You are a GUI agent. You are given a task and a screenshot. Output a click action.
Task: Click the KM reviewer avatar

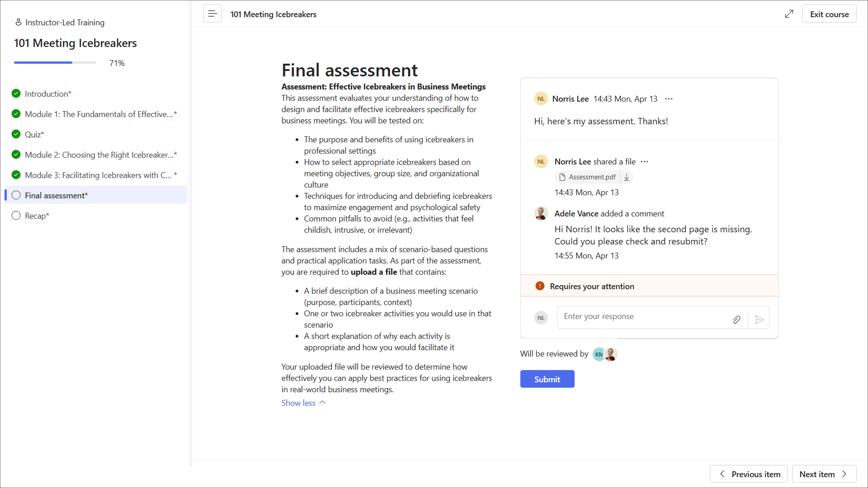tap(599, 354)
